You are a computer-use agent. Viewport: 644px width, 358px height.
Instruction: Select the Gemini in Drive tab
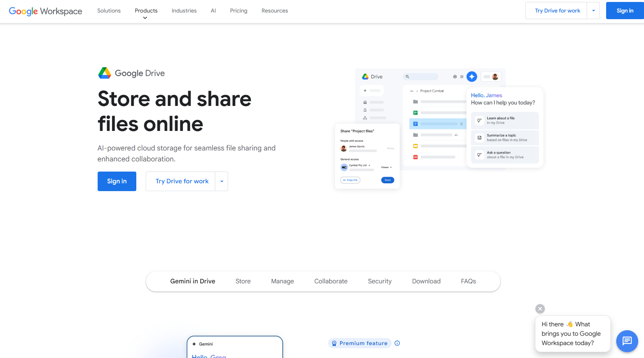pos(193,281)
